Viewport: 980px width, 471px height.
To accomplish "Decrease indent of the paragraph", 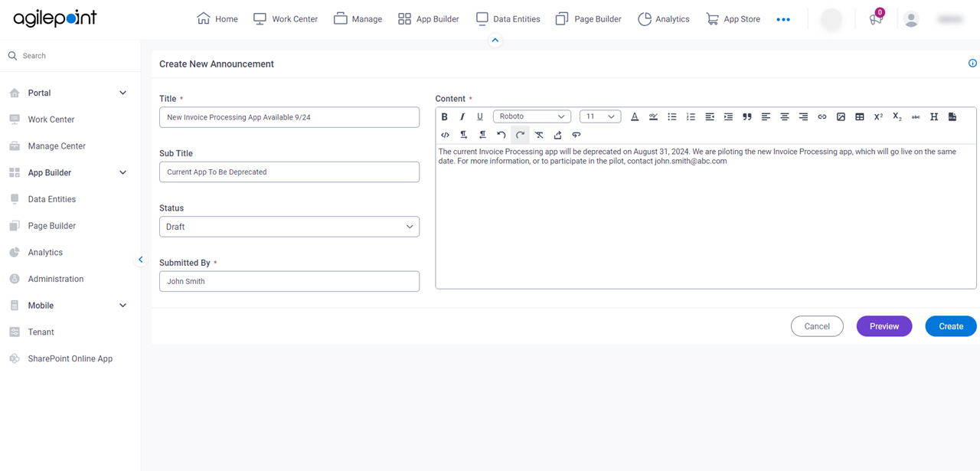I will 710,117.
